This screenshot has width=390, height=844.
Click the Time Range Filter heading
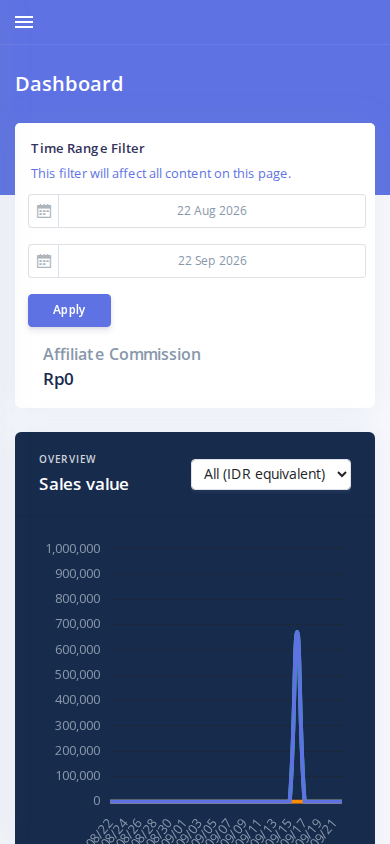click(88, 149)
